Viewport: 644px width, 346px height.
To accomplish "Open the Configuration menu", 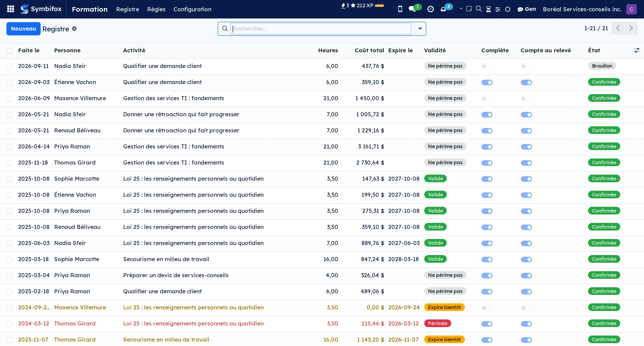I will (192, 9).
